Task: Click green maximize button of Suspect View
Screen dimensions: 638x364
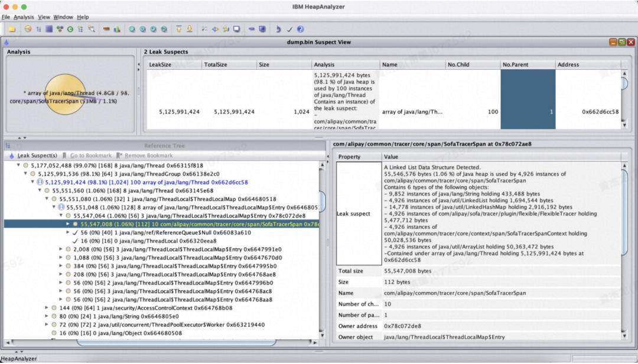Action: [621, 42]
